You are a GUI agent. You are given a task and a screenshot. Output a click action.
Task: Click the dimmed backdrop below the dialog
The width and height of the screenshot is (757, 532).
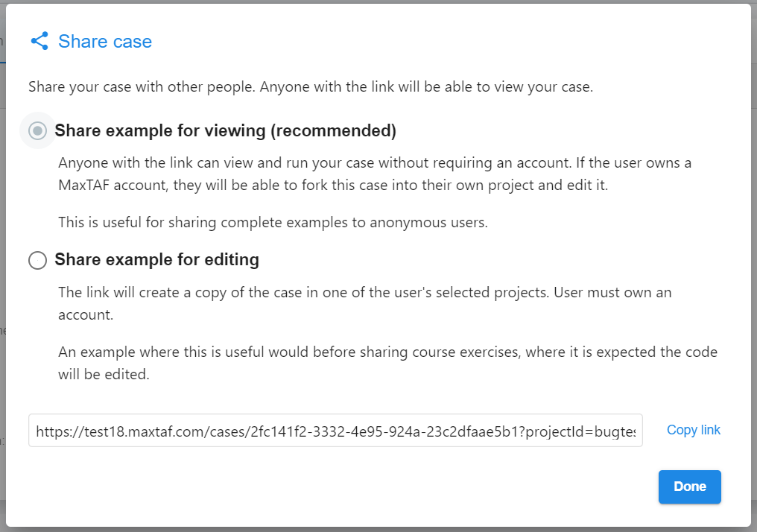(x=378, y=530)
